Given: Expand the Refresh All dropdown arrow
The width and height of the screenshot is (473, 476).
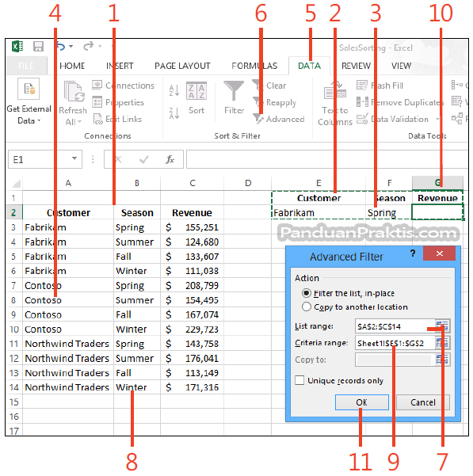Looking at the screenshot, I should pos(80,122).
